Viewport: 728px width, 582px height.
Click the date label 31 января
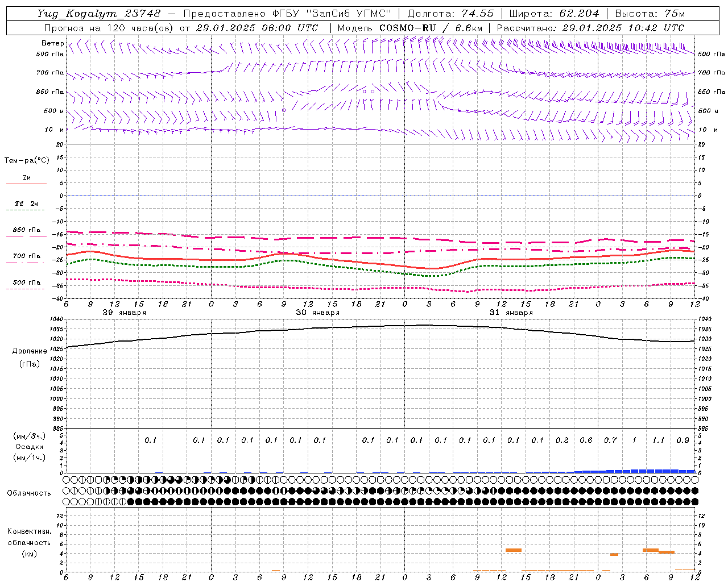click(x=511, y=313)
